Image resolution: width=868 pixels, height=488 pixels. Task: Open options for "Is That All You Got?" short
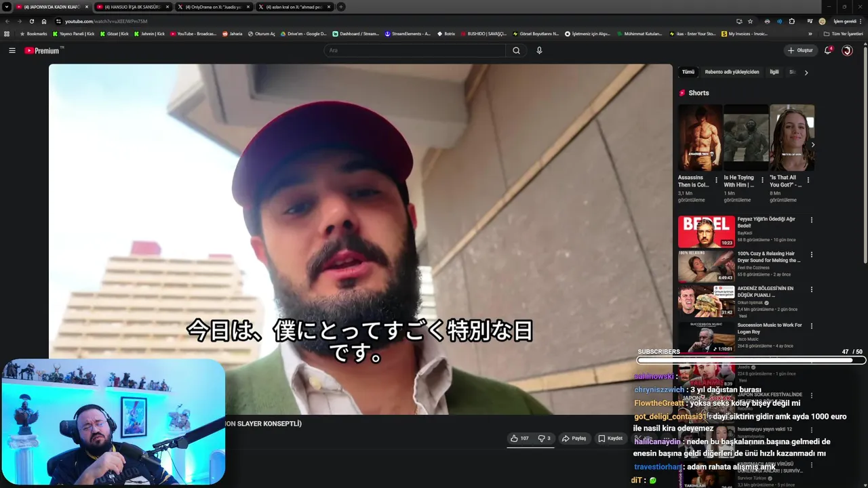coord(808,180)
